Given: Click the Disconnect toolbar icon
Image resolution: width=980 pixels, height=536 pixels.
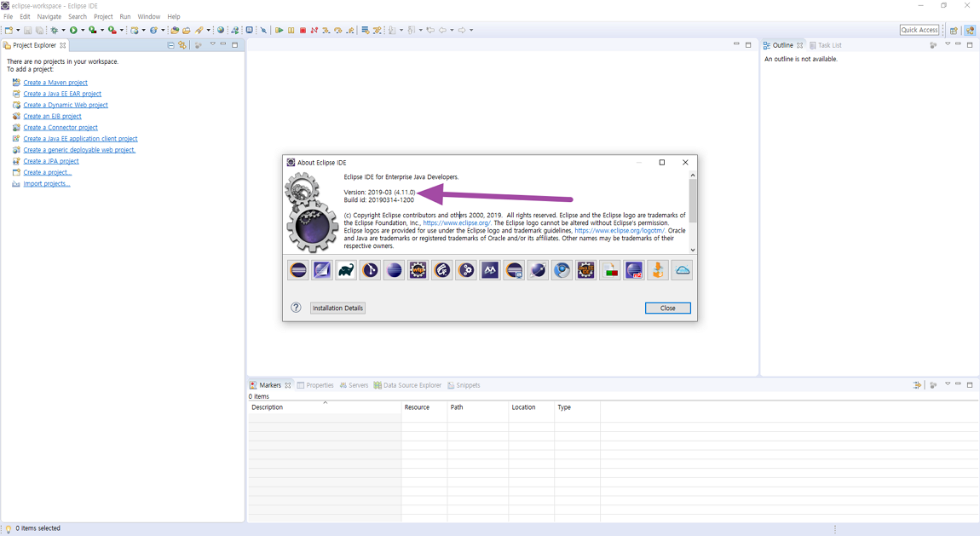Looking at the screenshot, I should pos(314,30).
